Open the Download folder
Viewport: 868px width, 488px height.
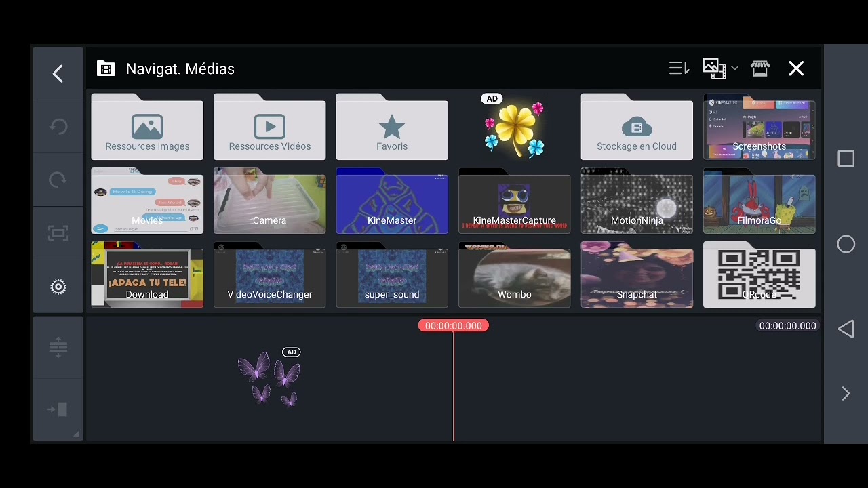[x=147, y=275]
